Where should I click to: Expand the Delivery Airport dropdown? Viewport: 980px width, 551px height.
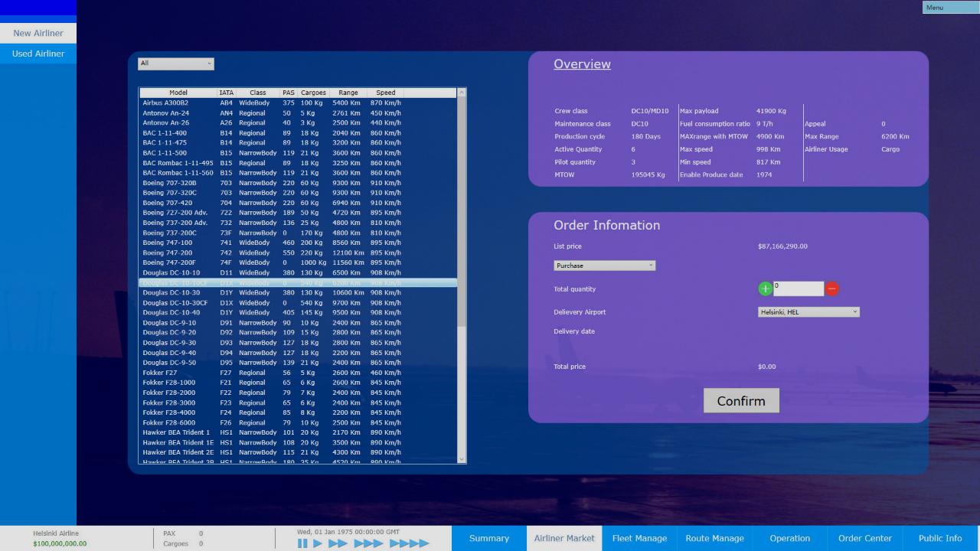(808, 312)
